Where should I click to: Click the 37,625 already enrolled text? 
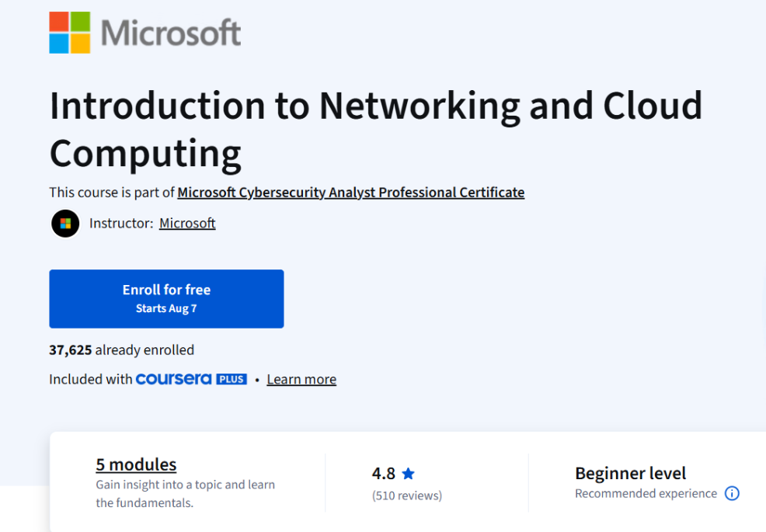point(121,349)
